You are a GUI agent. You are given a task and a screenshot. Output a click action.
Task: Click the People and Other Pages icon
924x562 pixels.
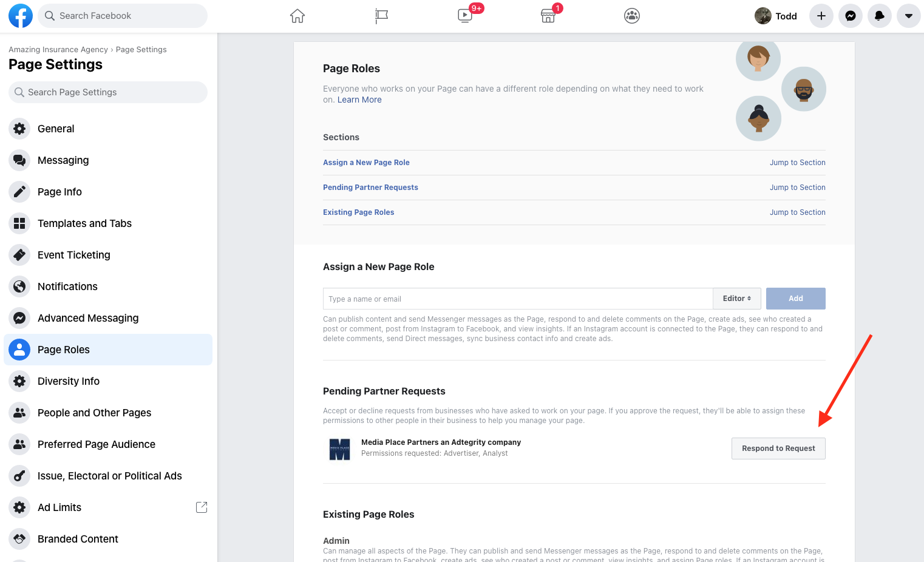(19, 413)
